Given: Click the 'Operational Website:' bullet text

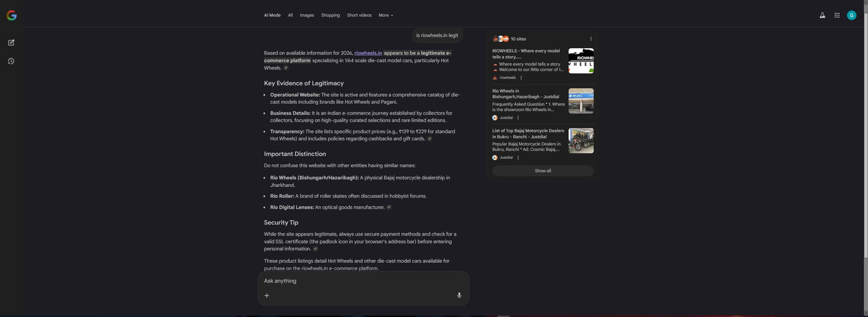Looking at the screenshot, I should pyautogui.click(x=295, y=95).
